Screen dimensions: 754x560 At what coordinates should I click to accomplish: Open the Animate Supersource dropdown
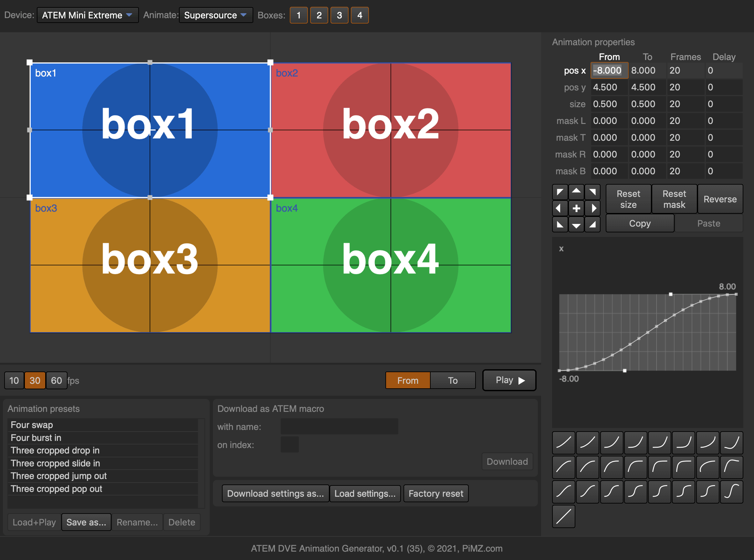pyautogui.click(x=216, y=15)
